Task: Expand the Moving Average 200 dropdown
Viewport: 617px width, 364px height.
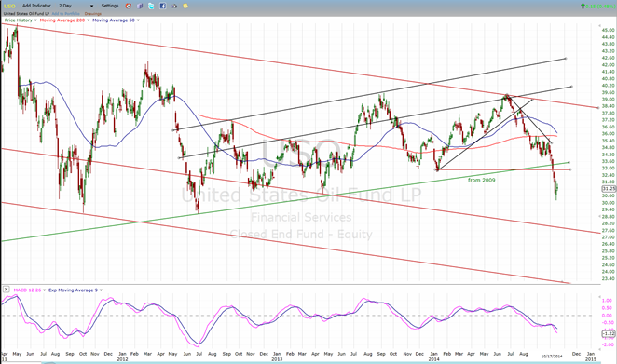Action: [x=89, y=20]
